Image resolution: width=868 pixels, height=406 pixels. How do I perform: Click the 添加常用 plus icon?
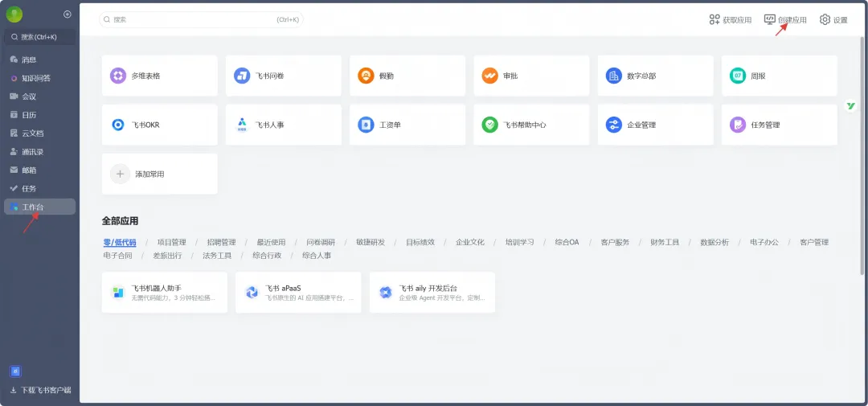point(120,174)
